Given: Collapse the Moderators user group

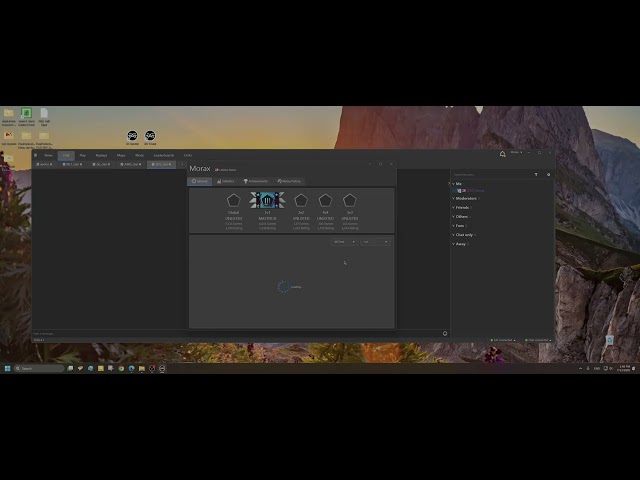Looking at the screenshot, I should pos(453,198).
